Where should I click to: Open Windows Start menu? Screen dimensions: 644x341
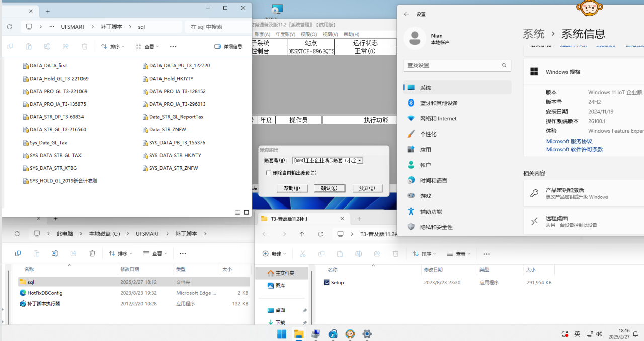click(282, 334)
